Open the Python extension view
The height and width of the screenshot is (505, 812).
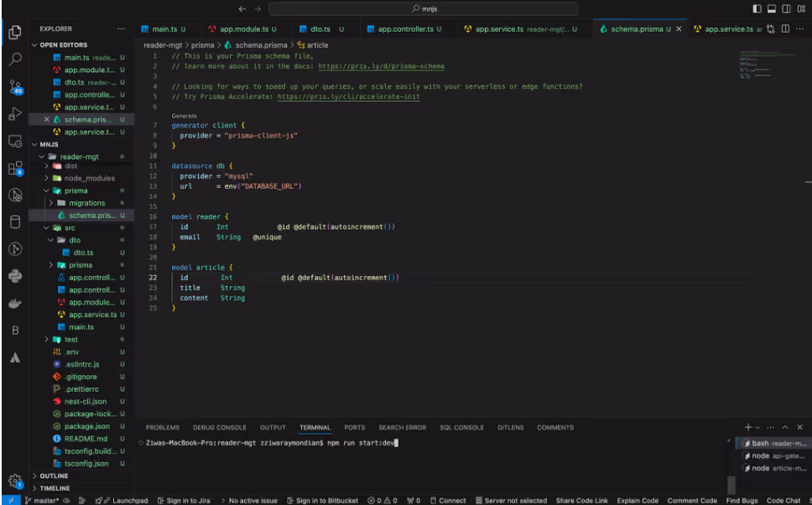pos(15,275)
